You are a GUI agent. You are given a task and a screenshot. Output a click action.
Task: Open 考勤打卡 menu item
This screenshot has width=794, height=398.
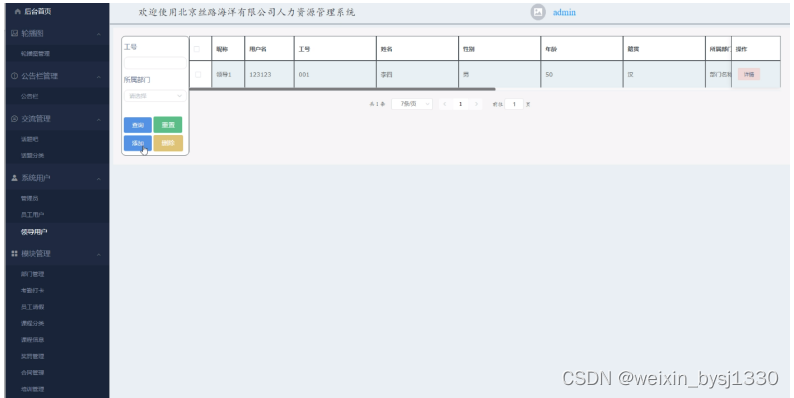(x=32, y=291)
